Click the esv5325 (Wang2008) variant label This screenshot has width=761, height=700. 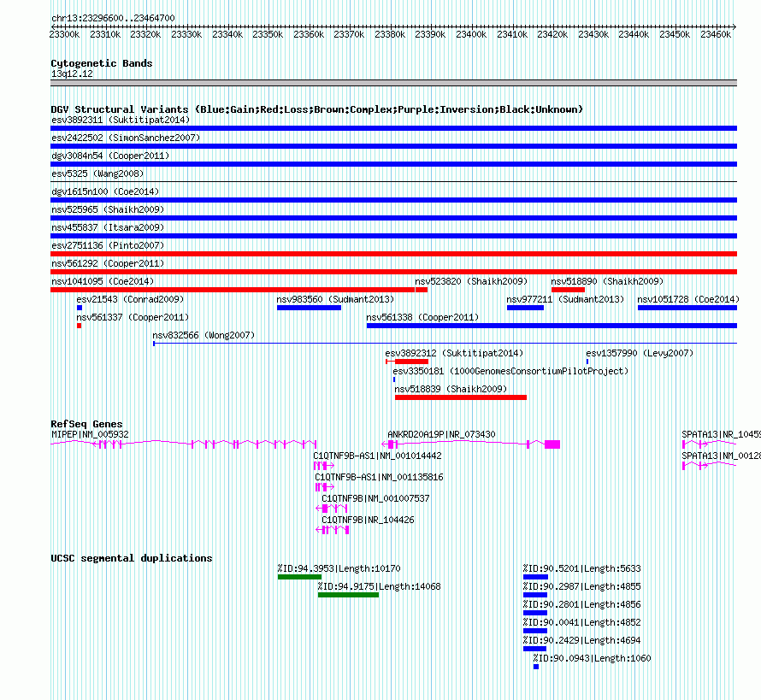point(97,174)
